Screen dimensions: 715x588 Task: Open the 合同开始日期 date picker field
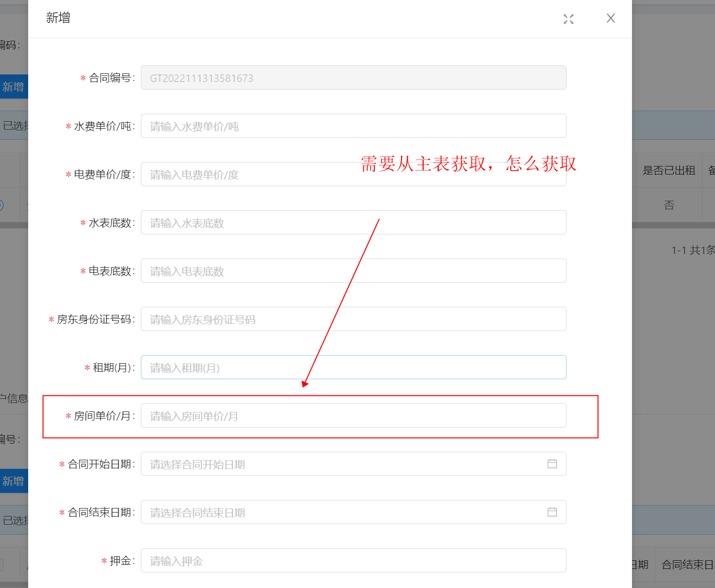(353, 464)
